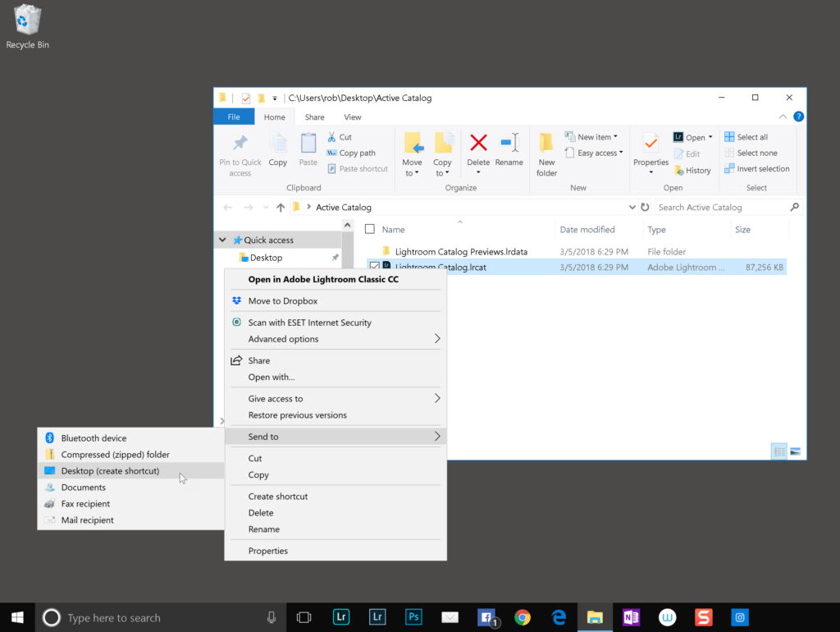Open Microsoft Edge from the taskbar
Screen dimensions: 840x632
(x=559, y=617)
